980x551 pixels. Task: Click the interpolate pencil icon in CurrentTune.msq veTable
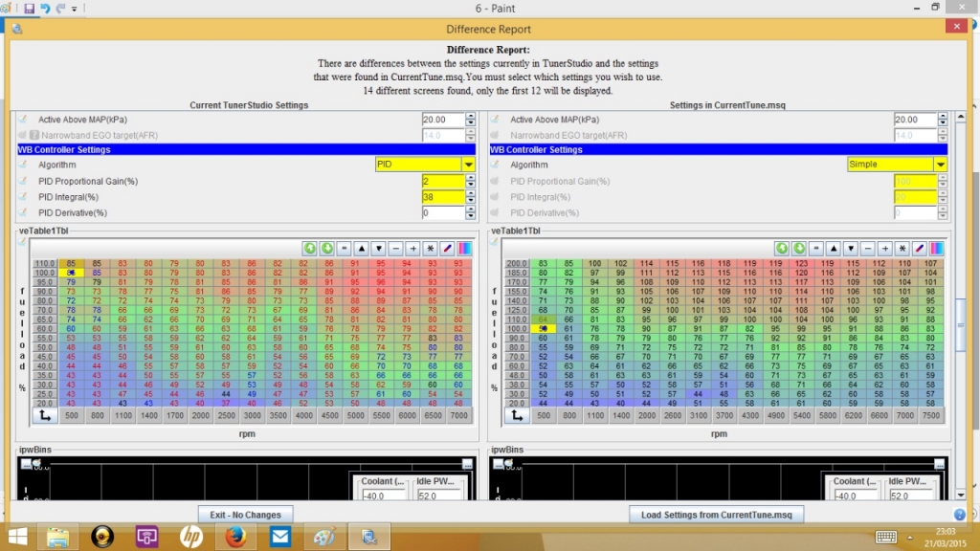click(920, 249)
